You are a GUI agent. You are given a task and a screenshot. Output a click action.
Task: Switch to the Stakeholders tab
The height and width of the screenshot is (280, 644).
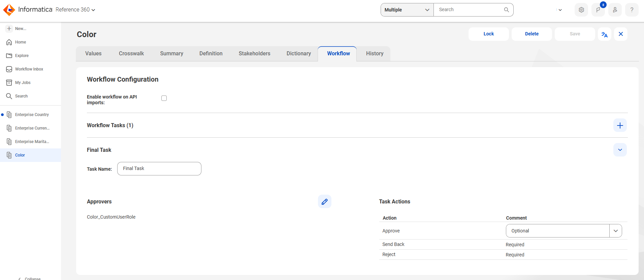[x=255, y=54]
